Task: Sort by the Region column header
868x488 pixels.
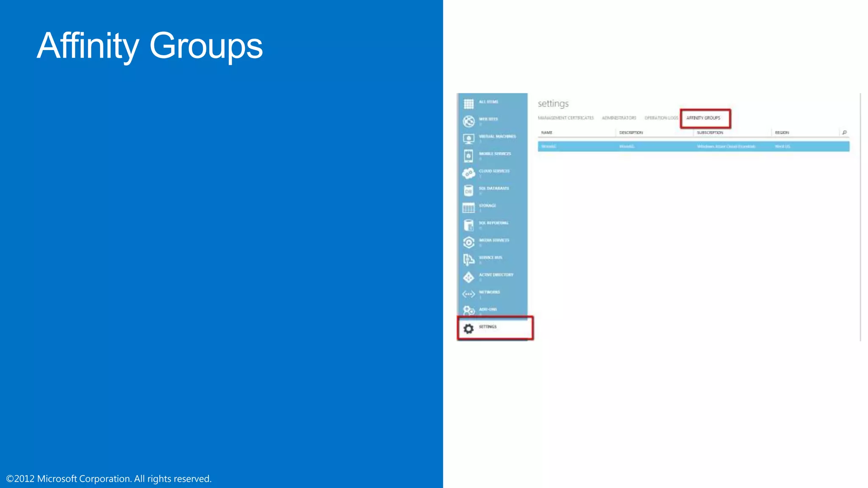Action: 782,133
